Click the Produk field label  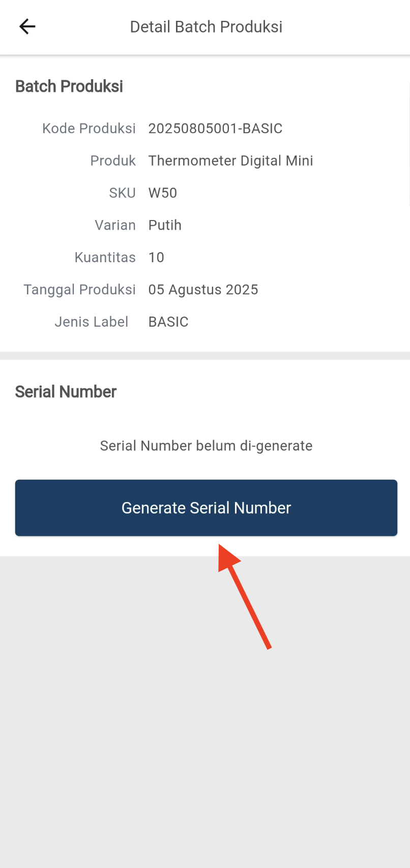[x=113, y=161]
